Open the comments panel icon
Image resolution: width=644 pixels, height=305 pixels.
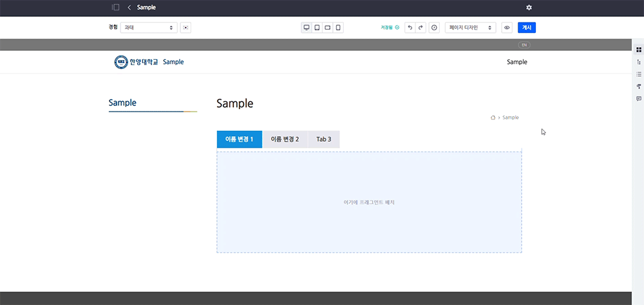click(638, 99)
